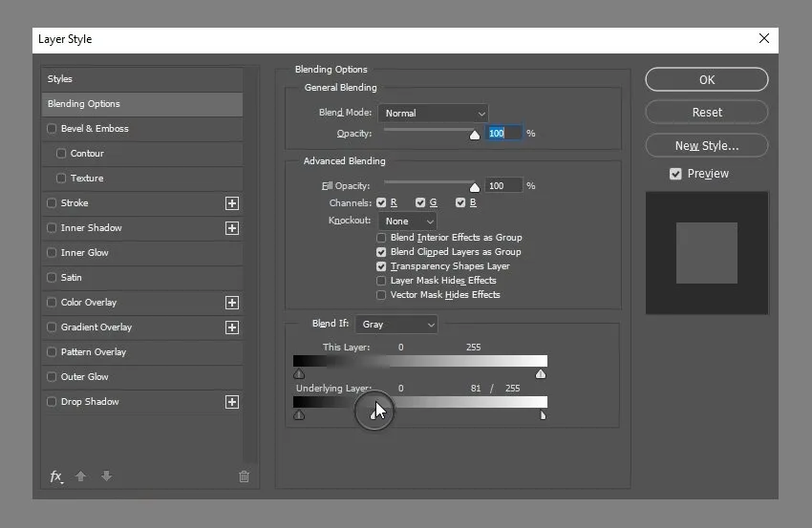The image size is (812, 528).
Task: Add another Inner Shadow via plus icon
Action: [231, 228]
